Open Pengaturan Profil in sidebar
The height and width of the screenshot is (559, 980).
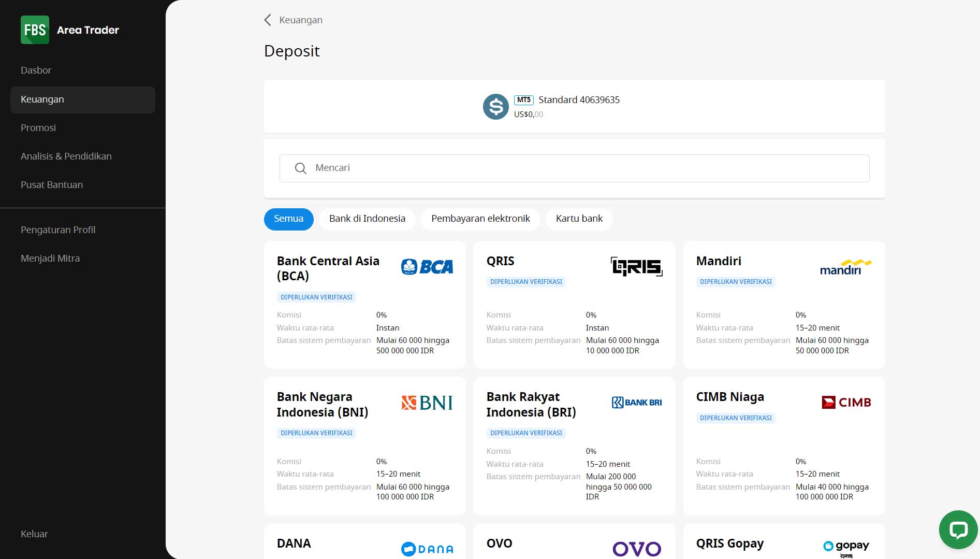tap(58, 230)
